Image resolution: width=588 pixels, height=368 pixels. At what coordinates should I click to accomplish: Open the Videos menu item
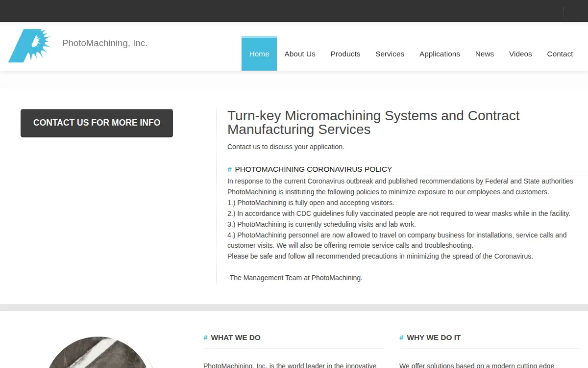tap(520, 54)
